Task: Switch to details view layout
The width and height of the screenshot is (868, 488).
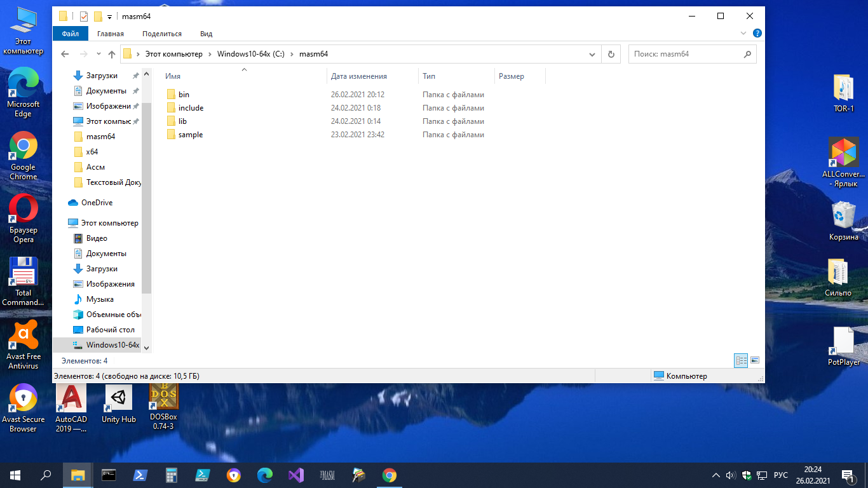Action: pos(741,360)
